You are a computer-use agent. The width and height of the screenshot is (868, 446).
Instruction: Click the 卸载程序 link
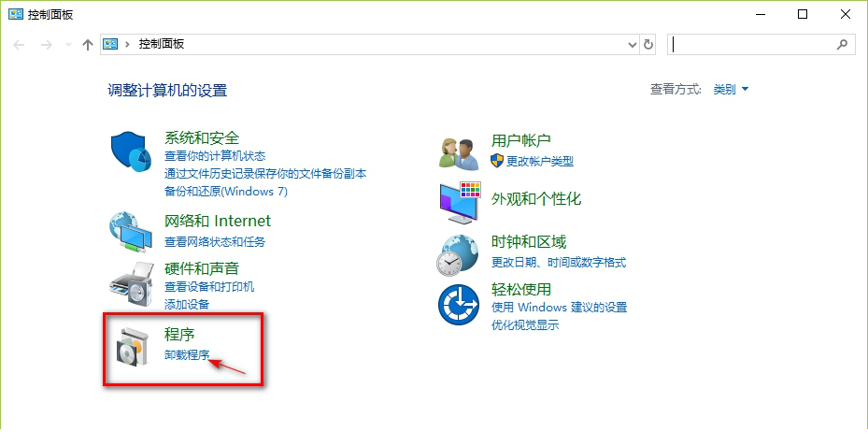187,354
